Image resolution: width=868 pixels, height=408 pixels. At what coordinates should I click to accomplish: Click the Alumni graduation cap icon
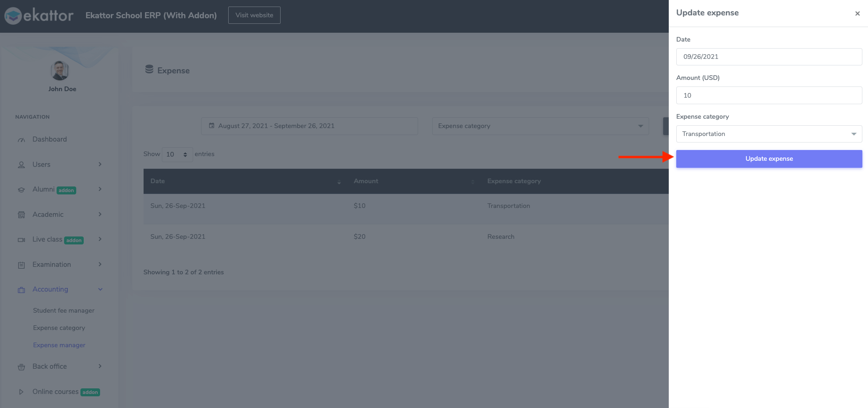(x=22, y=190)
